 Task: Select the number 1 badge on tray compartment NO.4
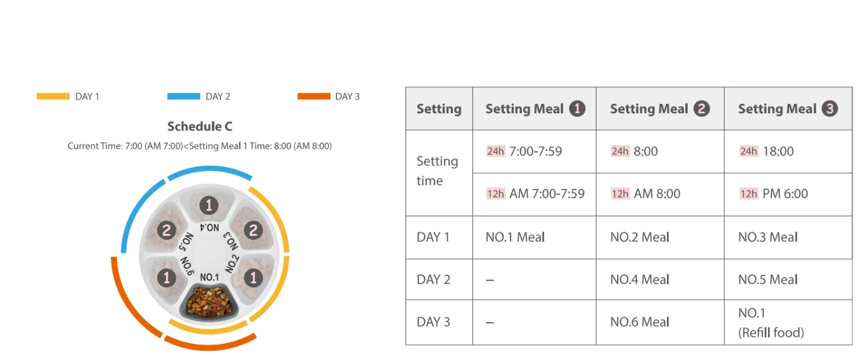point(208,205)
